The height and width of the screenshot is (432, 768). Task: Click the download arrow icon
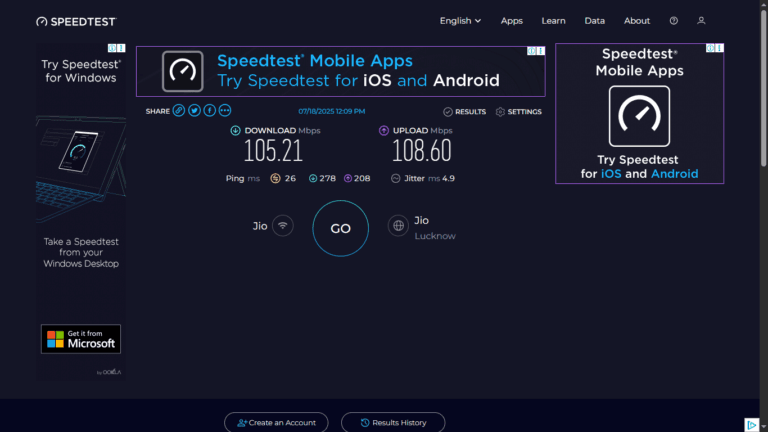236,130
